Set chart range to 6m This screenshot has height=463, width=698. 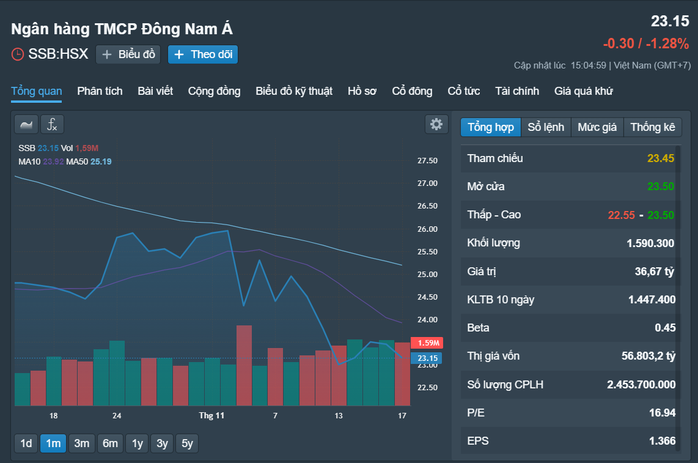[110, 443]
